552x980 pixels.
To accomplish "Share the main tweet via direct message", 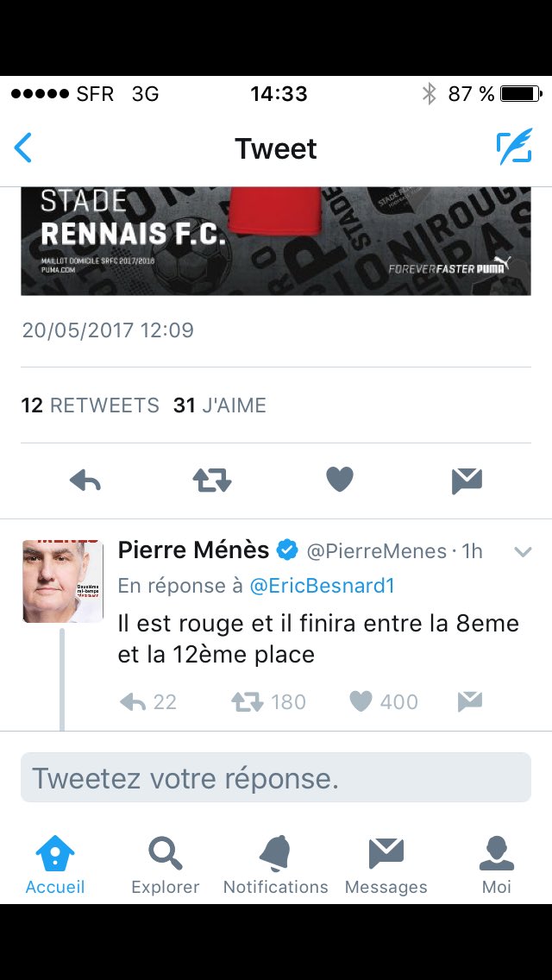I will (467, 481).
